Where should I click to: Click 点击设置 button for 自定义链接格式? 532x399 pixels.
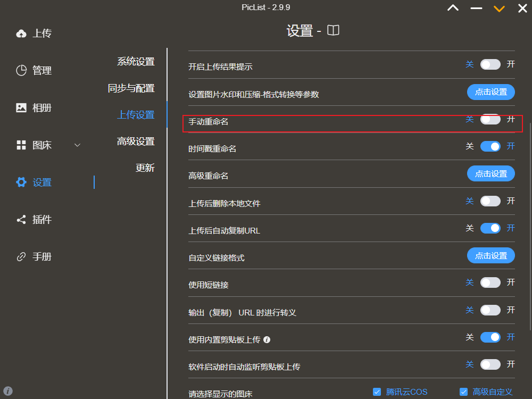pos(491,255)
